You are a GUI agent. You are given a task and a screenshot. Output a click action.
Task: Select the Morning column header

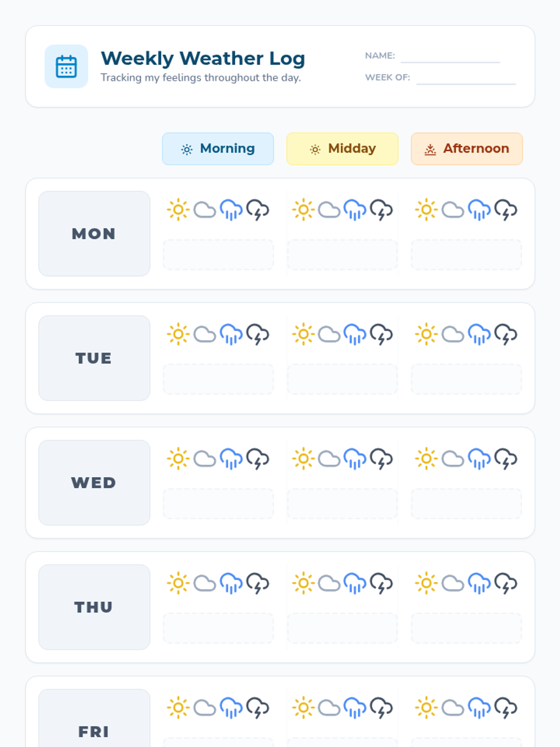[x=218, y=148]
